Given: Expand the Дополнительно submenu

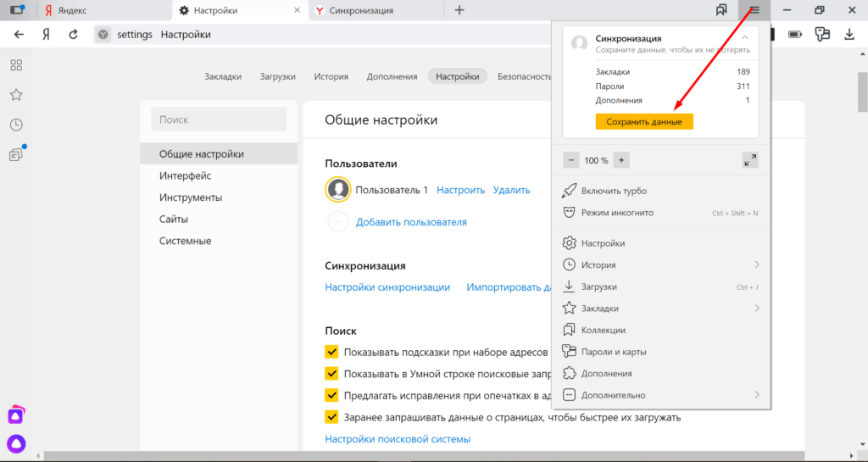Looking at the screenshot, I should click(756, 395).
